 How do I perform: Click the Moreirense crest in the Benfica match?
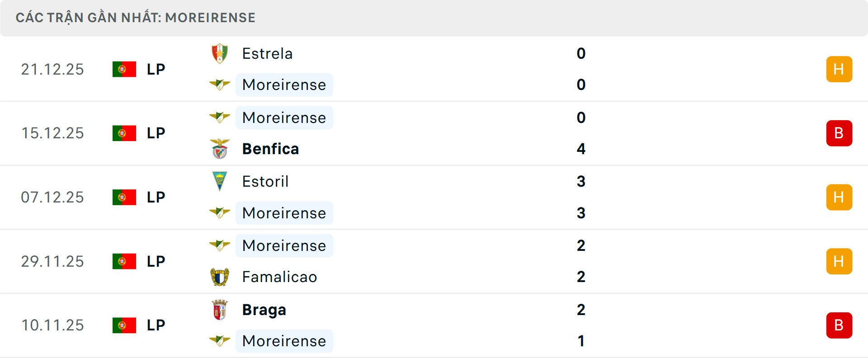tap(220, 117)
